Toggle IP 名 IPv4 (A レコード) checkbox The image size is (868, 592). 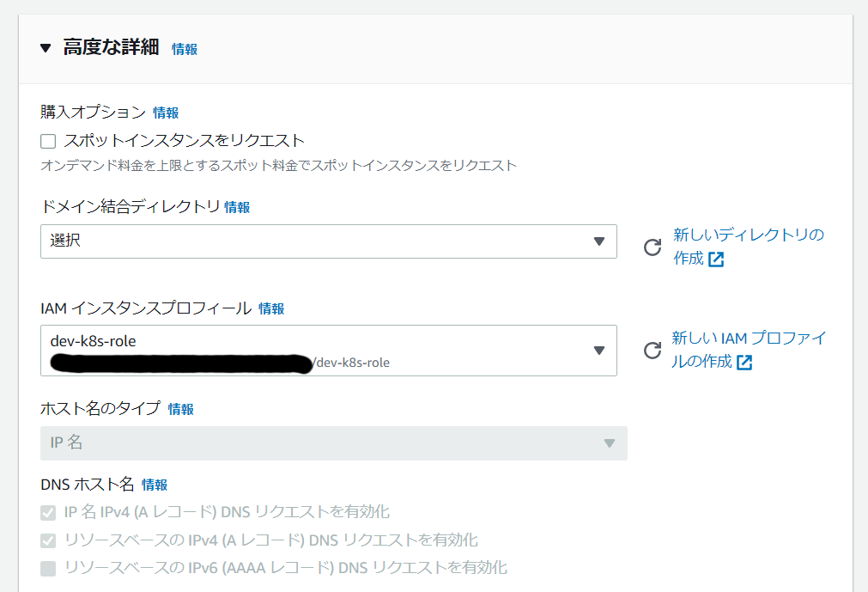48,513
